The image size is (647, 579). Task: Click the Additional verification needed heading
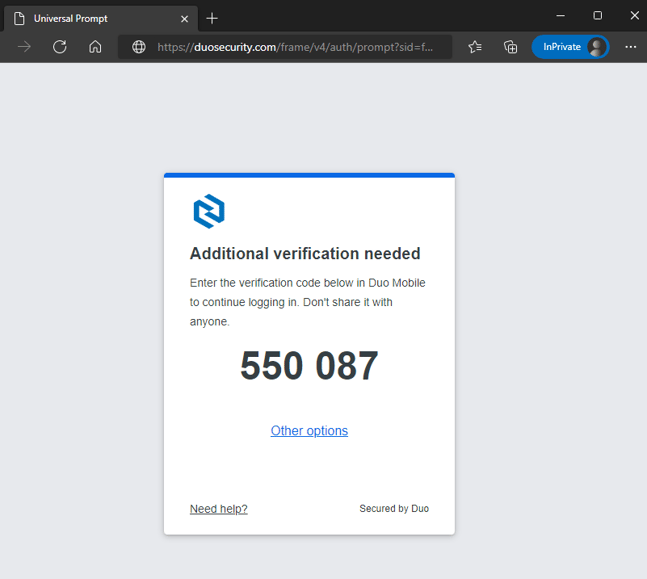pos(305,253)
